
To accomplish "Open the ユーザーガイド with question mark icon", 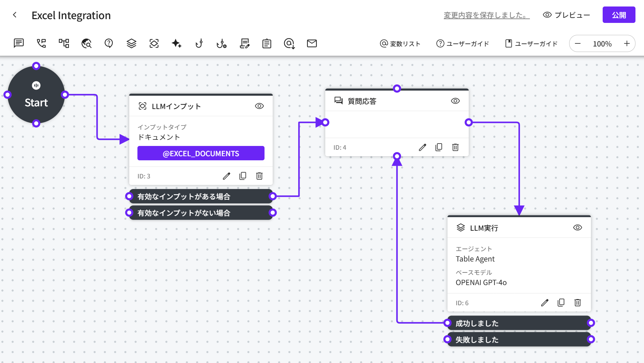I will tap(463, 44).
